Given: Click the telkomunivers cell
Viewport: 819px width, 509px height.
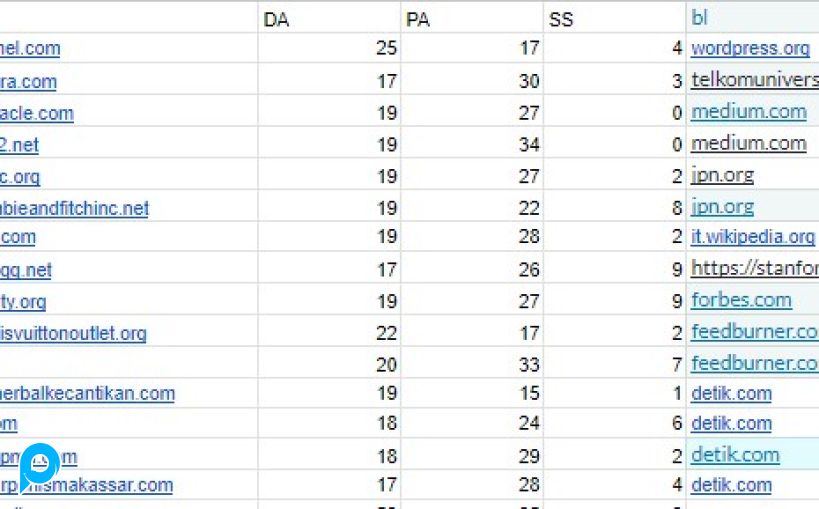Looking at the screenshot, I should coord(754,80).
